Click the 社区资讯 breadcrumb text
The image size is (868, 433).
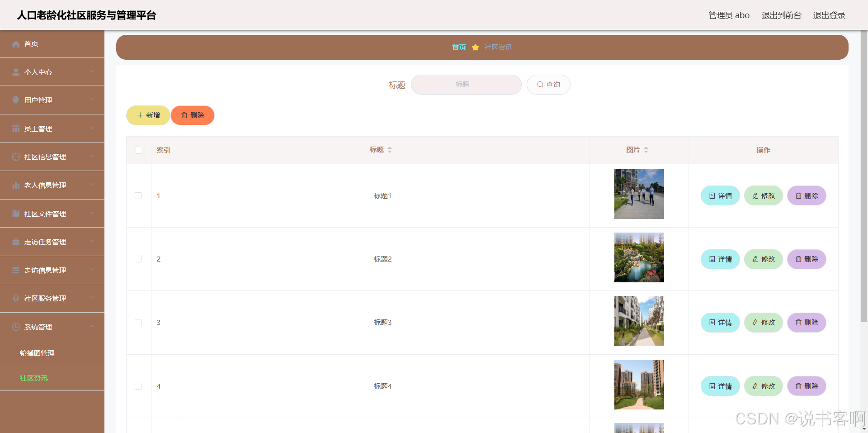[x=498, y=48]
